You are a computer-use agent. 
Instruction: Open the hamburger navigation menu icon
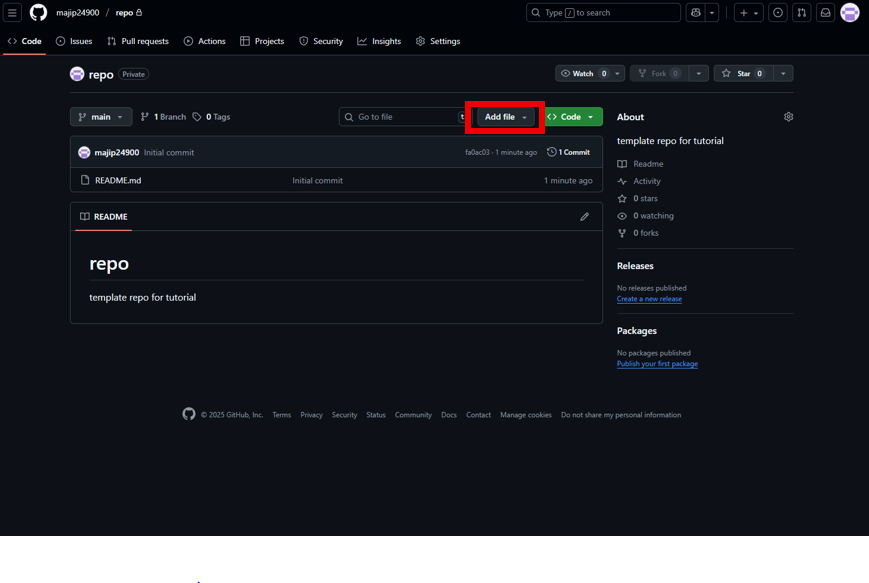(12, 12)
